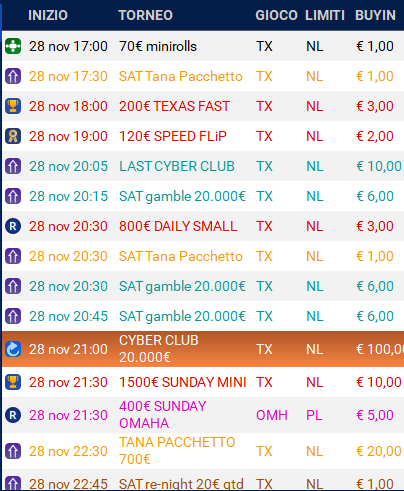Click the satellite icon for TANA PACCHETTO 700€
The image size is (404, 491).
tap(13, 451)
